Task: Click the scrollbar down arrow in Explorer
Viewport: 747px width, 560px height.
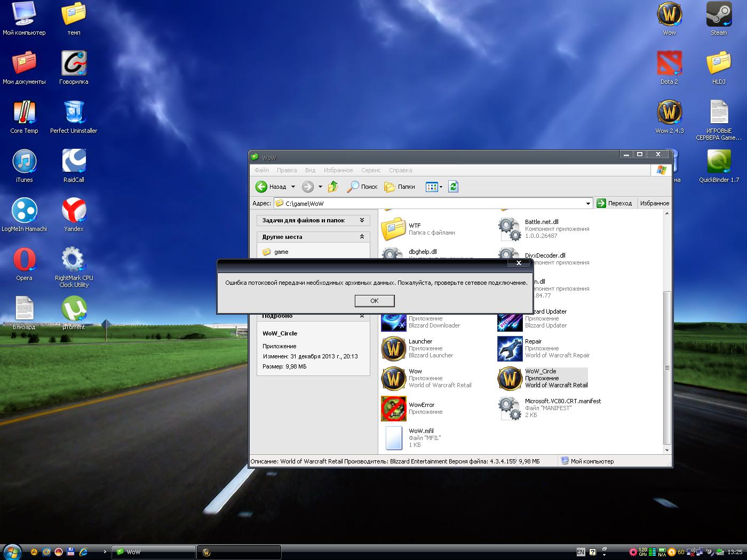Action: [666, 450]
